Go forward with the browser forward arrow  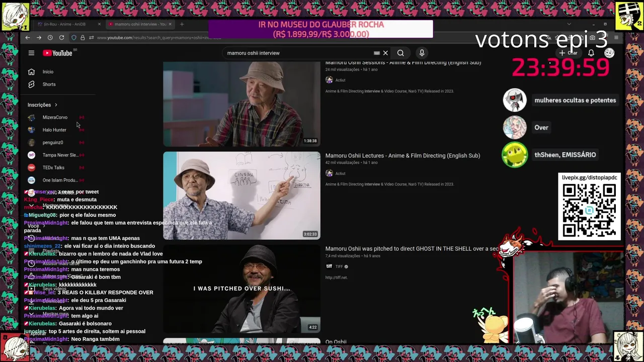(x=39, y=38)
